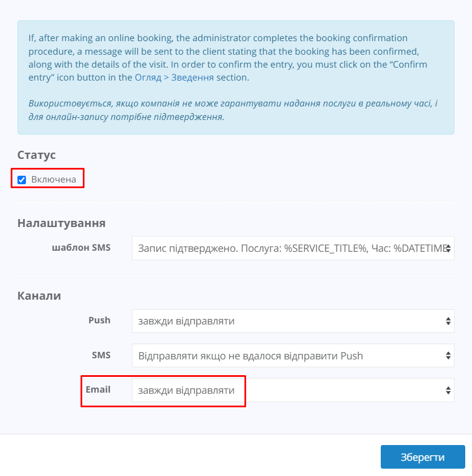Click the up-down arrow on шаблон SMS select
Viewport: 472px width, 476px height.
448,248
